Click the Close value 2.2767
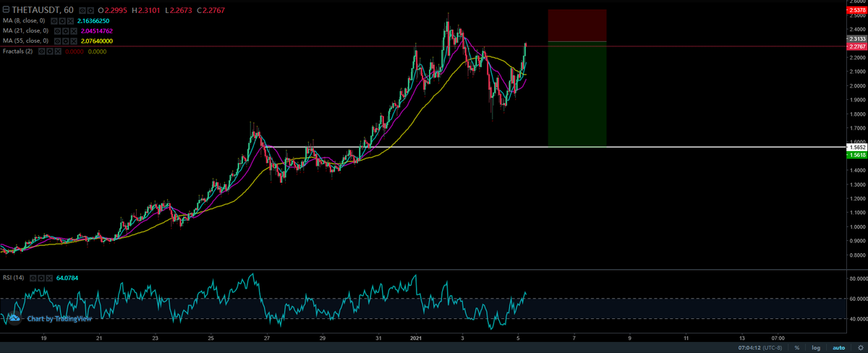The width and height of the screenshot is (868, 353). tap(213, 10)
